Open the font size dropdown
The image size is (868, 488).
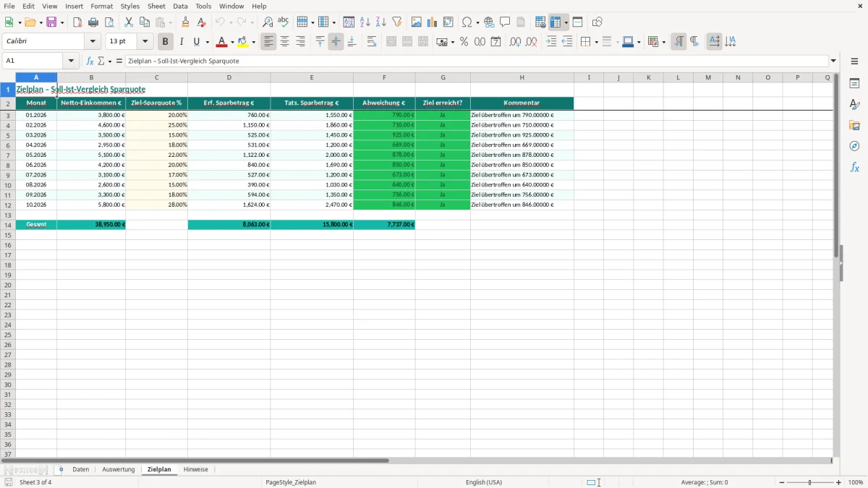click(x=145, y=42)
